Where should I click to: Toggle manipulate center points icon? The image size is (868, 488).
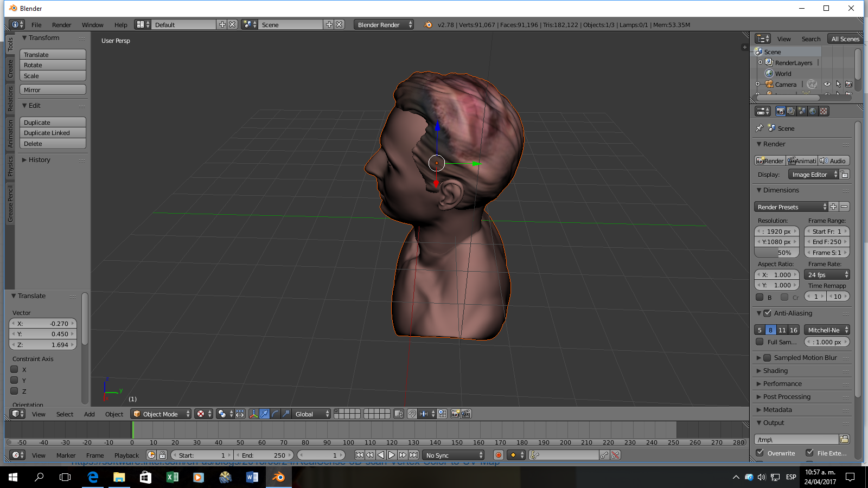(x=240, y=414)
